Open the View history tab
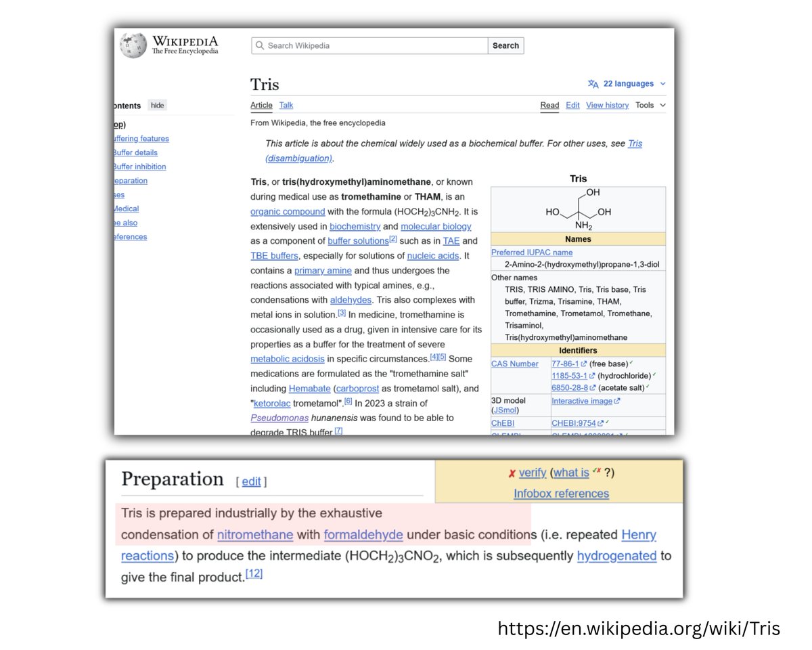 [x=607, y=105]
